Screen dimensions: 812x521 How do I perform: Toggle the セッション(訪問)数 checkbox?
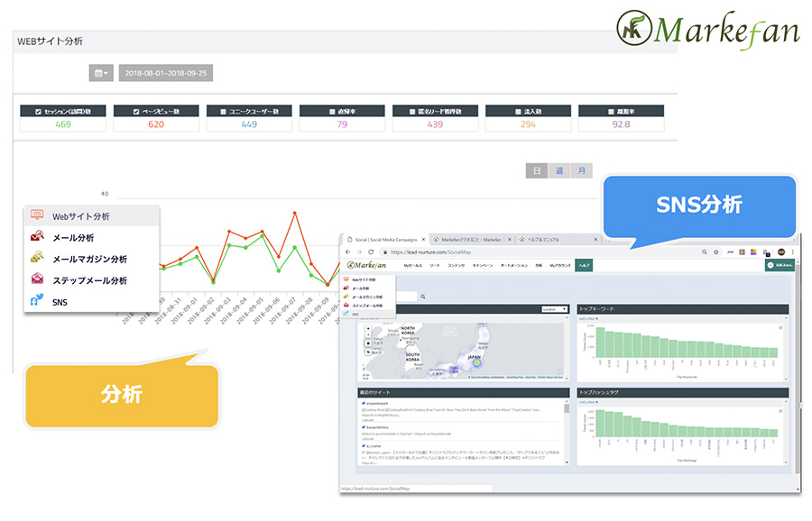pos(38,111)
